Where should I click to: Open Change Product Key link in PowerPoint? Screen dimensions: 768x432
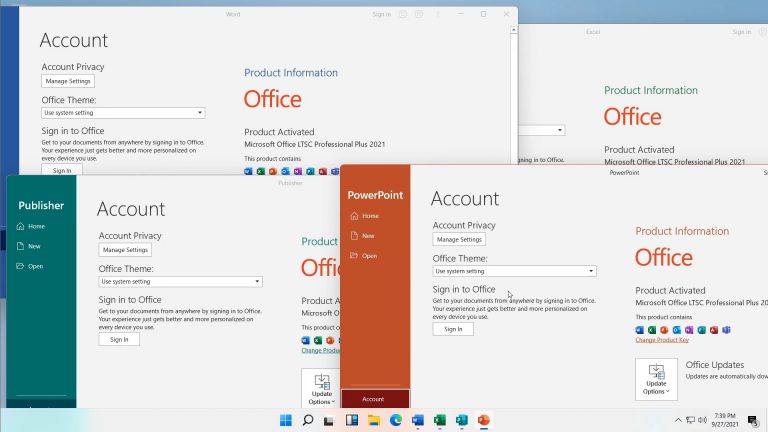point(662,340)
